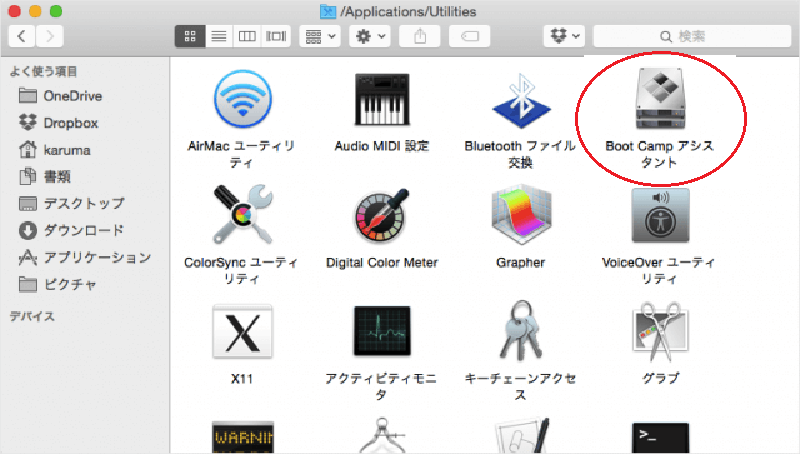Open the WARNING console app icon

pyautogui.click(x=243, y=437)
